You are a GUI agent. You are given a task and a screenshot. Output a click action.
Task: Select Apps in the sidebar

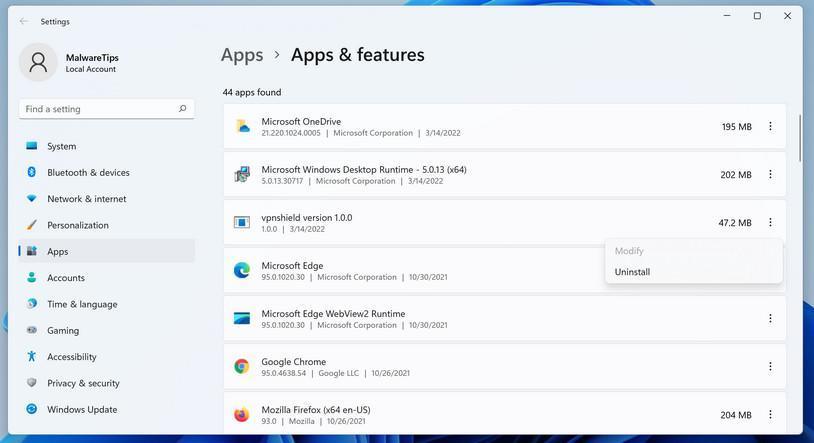(106, 251)
